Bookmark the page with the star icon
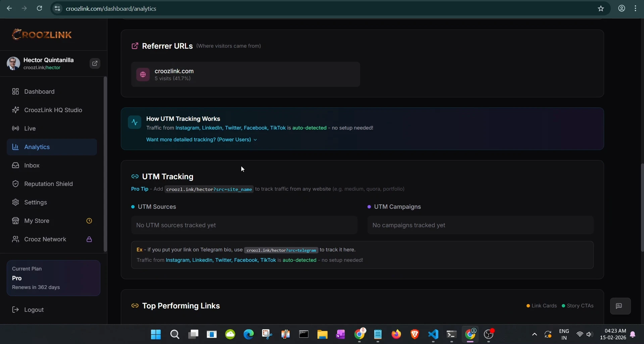 pyautogui.click(x=601, y=8)
